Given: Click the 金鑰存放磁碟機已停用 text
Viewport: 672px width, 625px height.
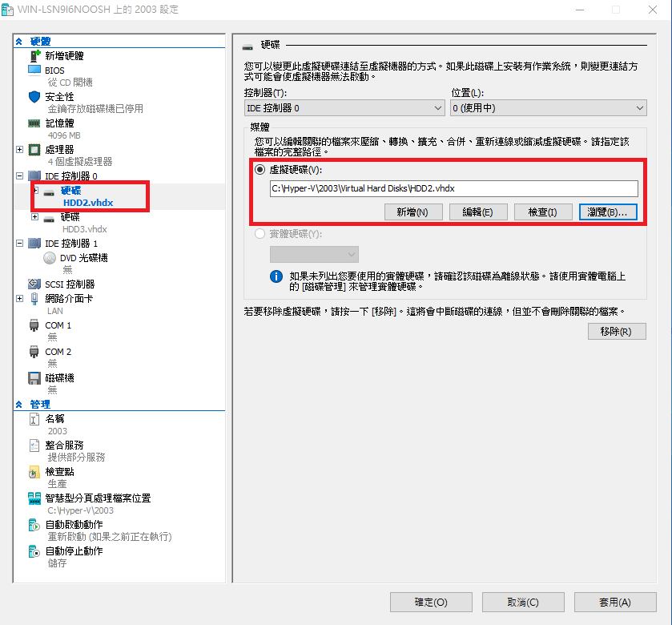Looking at the screenshot, I should click(x=95, y=109).
